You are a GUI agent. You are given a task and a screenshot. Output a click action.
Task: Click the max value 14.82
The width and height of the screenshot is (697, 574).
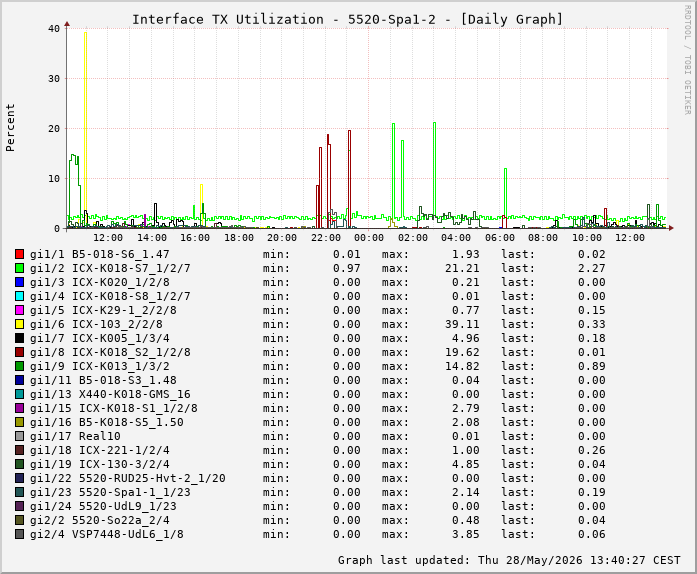pyautogui.click(x=462, y=366)
